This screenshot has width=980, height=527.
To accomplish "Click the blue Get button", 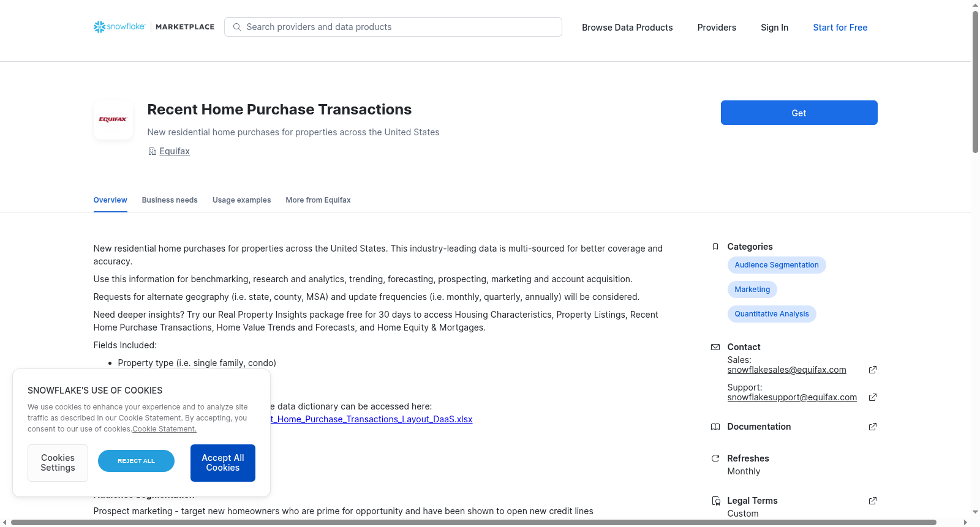I will coord(799,113).
